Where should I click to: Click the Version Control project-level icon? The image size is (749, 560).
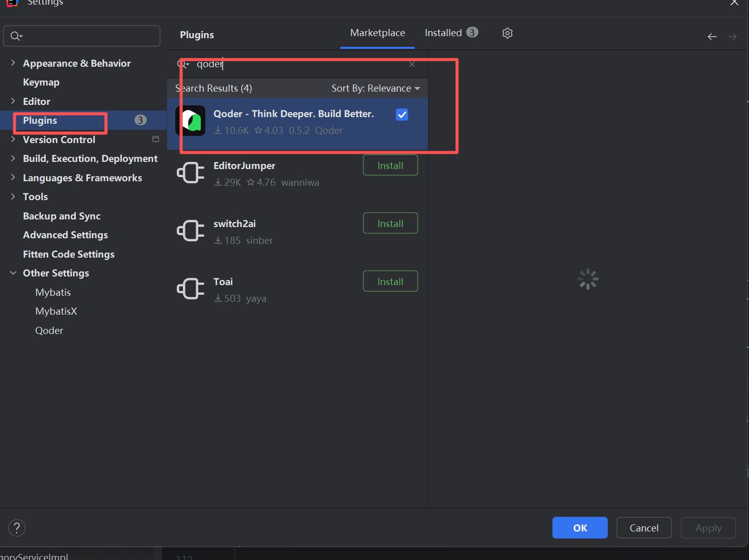tap(156, 139)
